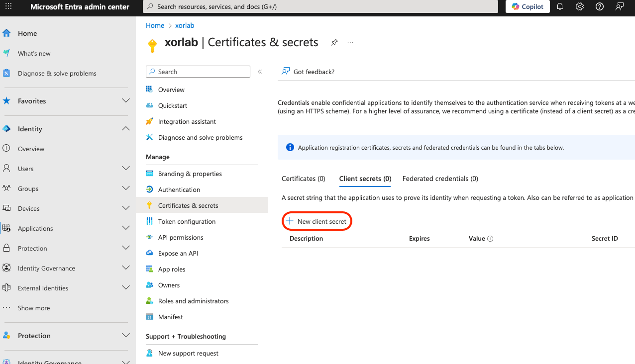Open the help question mark icon
The image size is (635, 364).
click(x=600, y=6)
